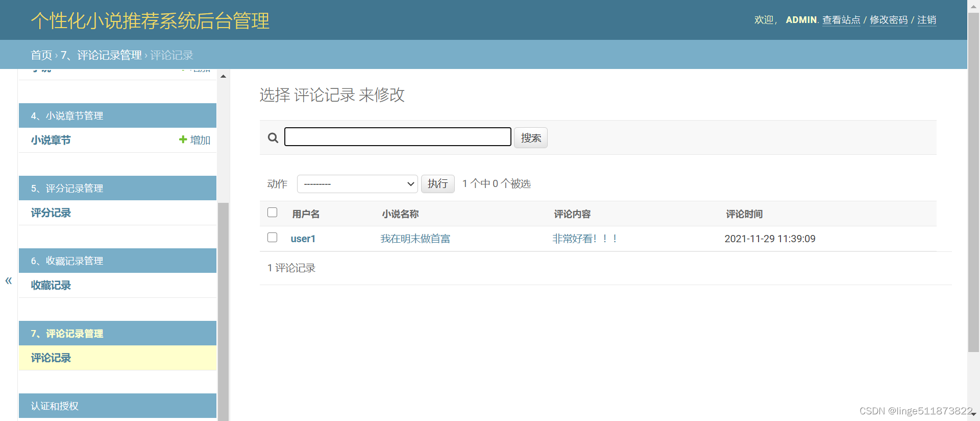
Task: Click '1 评论记录' count text
Action: (291, 268)
